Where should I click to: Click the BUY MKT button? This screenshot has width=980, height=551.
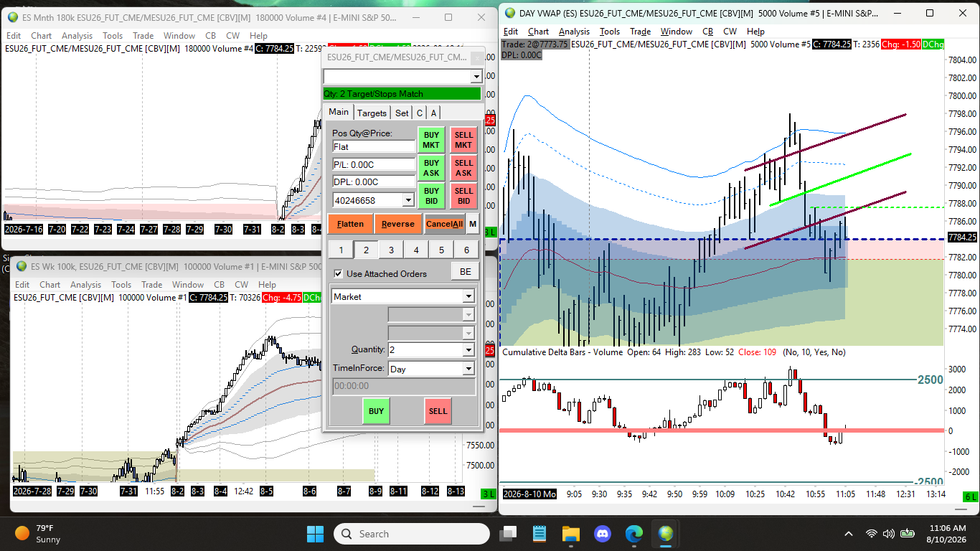pos(431,140)
